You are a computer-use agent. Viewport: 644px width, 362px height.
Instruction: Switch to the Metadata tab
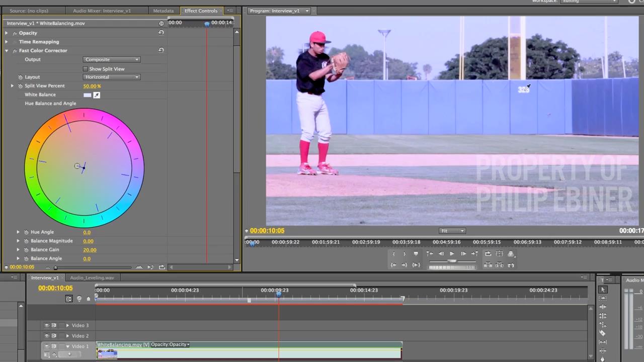(x=164, y=11)
